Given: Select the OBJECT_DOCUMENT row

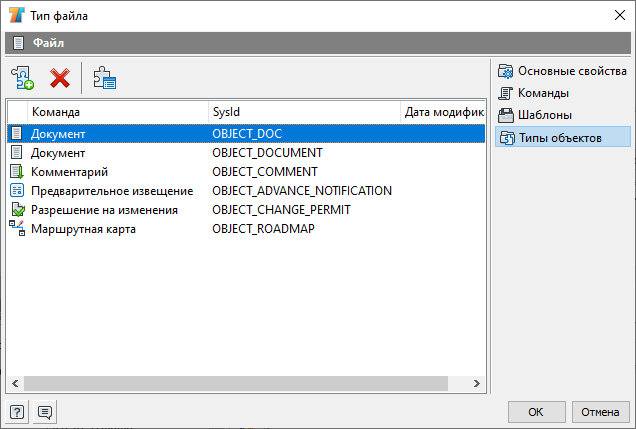Looking at the screenshot, I should point(246,152).
